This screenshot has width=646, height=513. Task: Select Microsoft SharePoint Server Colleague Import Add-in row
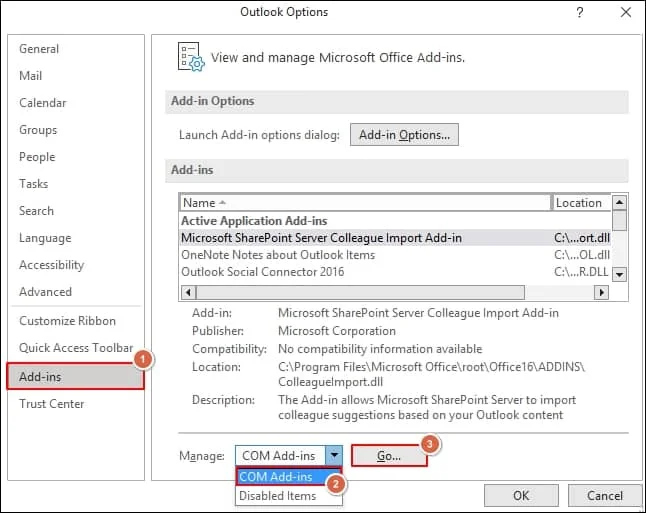click(396, 238)
